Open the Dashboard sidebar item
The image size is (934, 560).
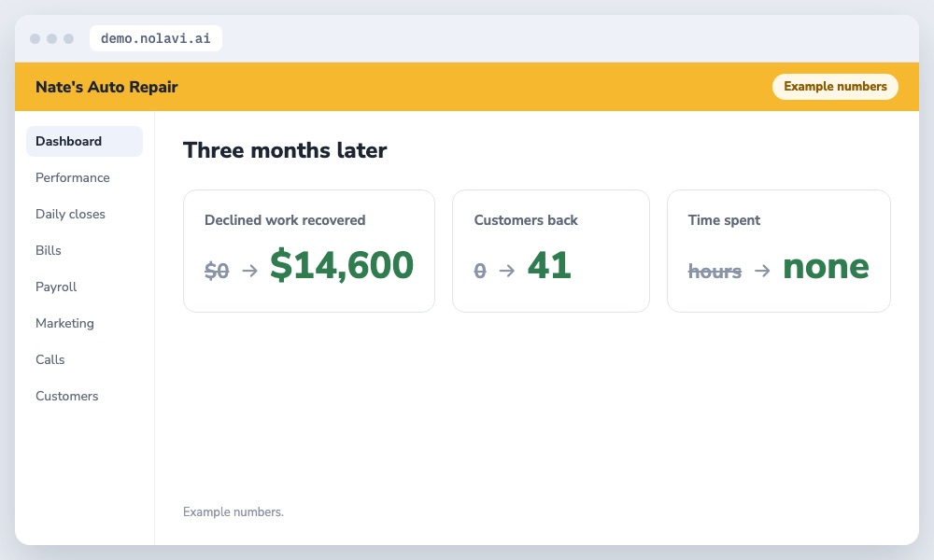84,141
